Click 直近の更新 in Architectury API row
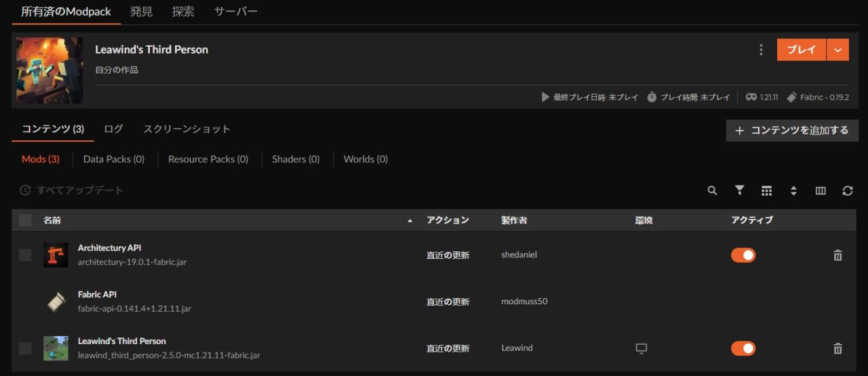Image resolution: width=868 pixels, height=376 pixels. coord(448,255)
